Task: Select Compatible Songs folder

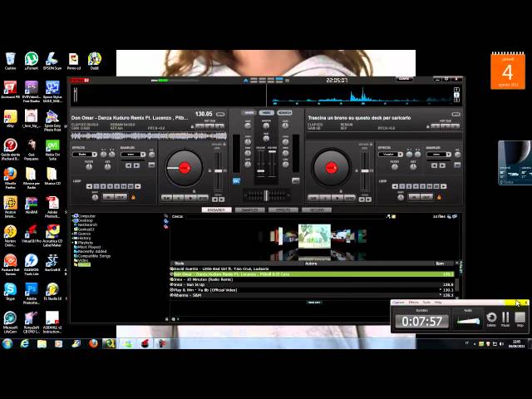Action: click(x=94, y=256)
